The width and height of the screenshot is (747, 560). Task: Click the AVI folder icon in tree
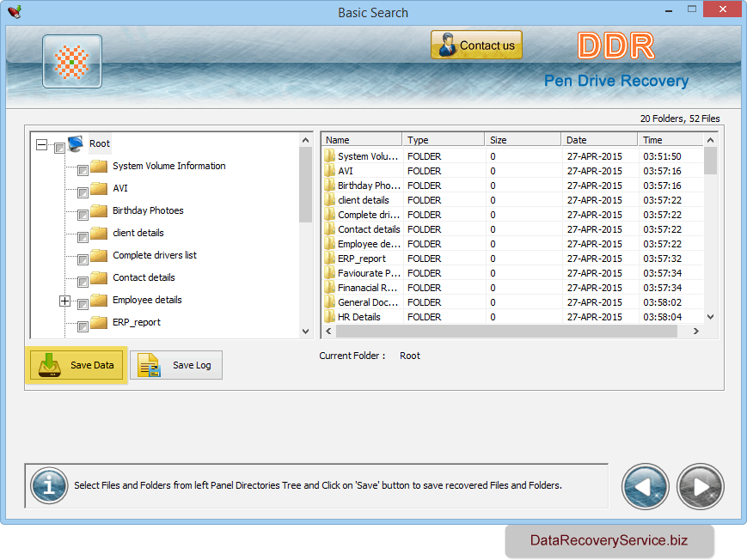(99, 188)
